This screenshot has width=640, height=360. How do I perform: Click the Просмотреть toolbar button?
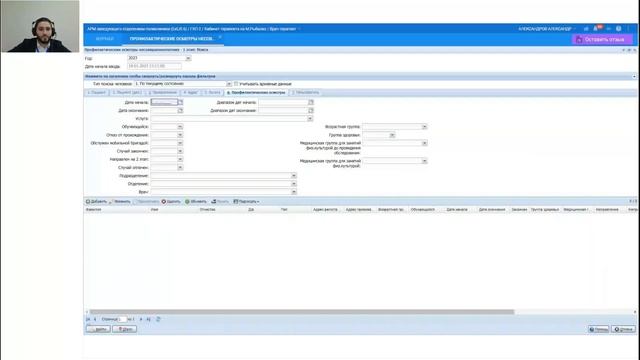click(146, 202)
